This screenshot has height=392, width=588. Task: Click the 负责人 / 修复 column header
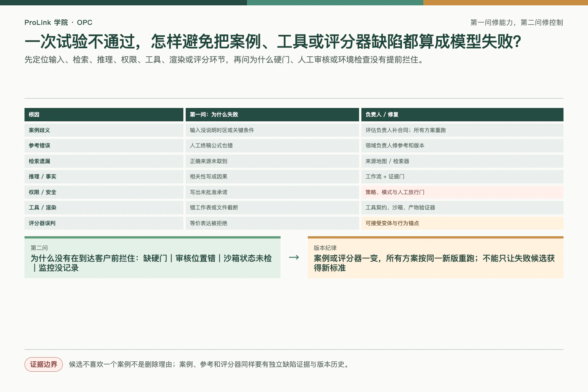(462, 114)
